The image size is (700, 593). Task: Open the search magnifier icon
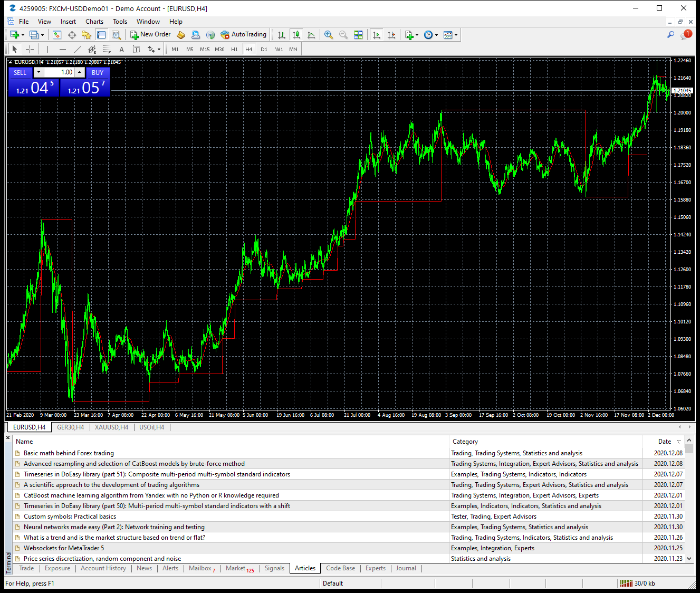pyautogui.click(x=670, y=35)
